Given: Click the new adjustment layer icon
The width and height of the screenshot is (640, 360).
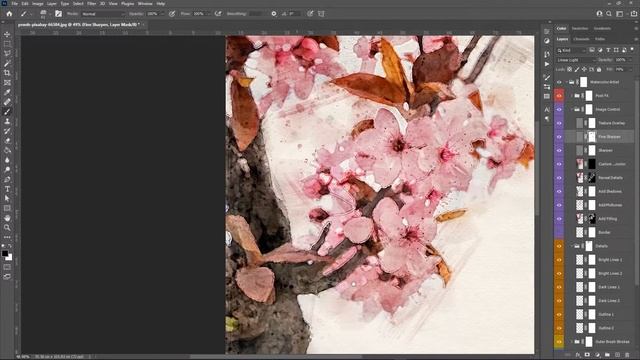Looking at the screenshot, I should pos(598,355).
